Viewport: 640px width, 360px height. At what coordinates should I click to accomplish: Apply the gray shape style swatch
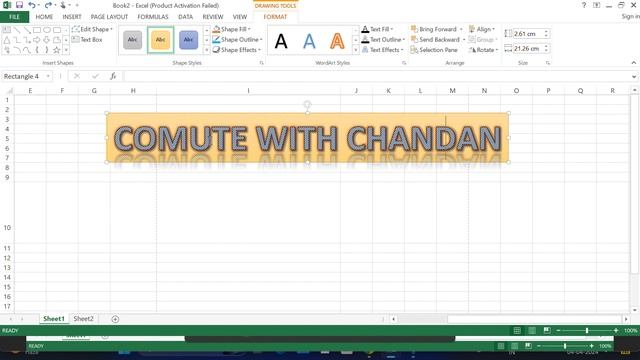tap(132, 40)
